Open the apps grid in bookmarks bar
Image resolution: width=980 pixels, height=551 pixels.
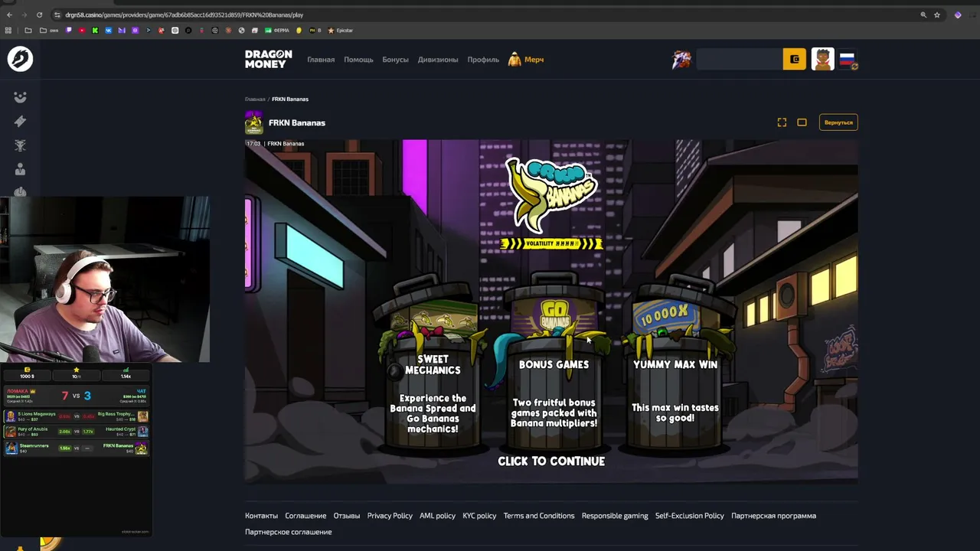pos(8,31)
